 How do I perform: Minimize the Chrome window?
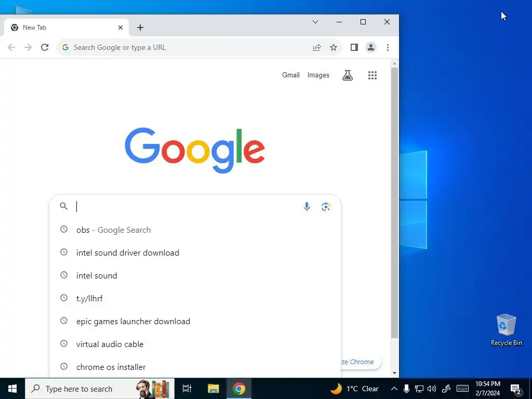tap(339, 22)
